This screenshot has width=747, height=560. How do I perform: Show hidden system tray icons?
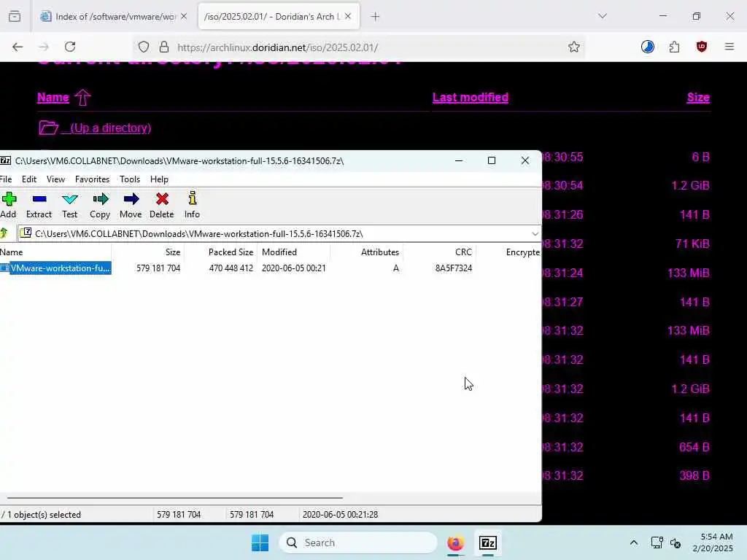pos(634,542)
